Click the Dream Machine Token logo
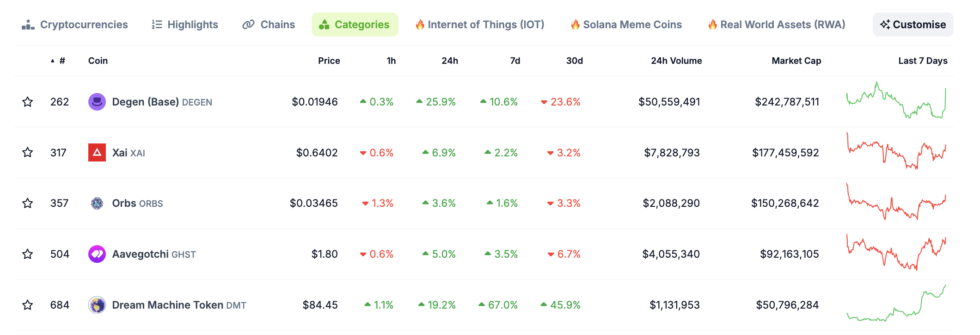980x335 pixels. pos(97,305)
